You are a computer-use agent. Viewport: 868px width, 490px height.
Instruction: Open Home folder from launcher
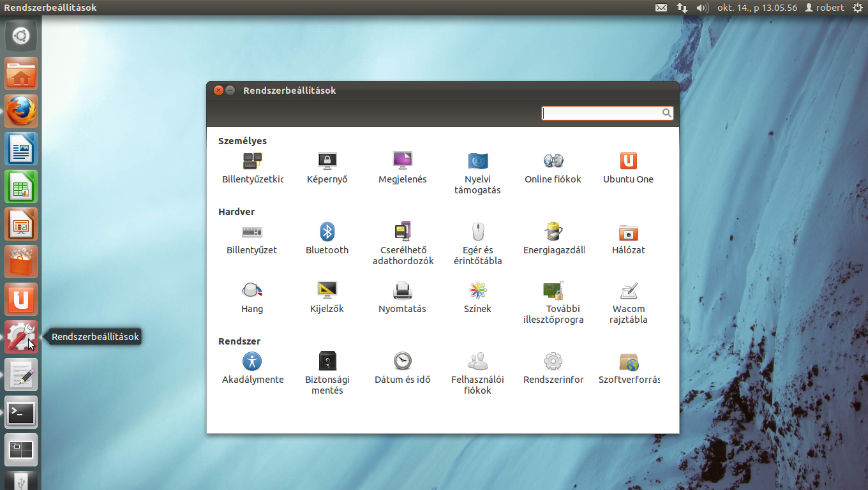click(21, 73)
